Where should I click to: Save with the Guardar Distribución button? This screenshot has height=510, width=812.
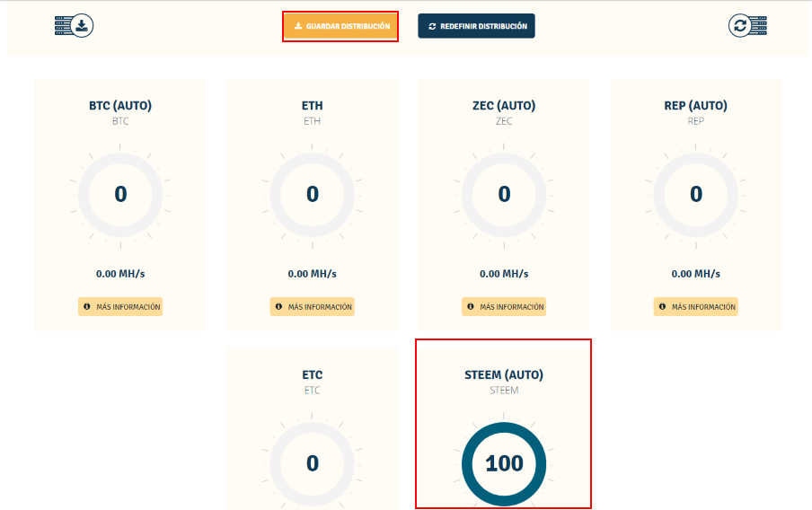pyautogui.click(x=340, y=26)
